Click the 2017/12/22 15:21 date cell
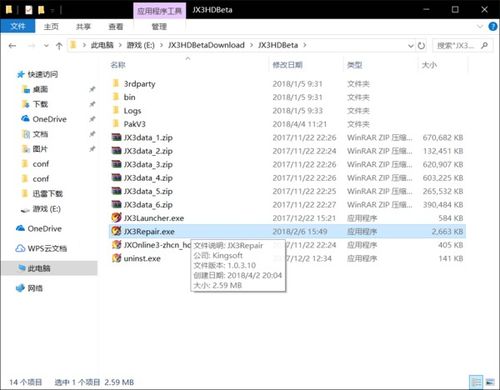This screenshot has width=500, height=390. pos(304,218)
